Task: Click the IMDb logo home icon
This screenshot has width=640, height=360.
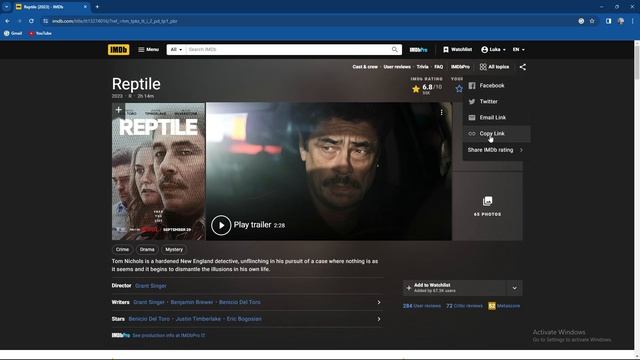Action: click(119, 49)
